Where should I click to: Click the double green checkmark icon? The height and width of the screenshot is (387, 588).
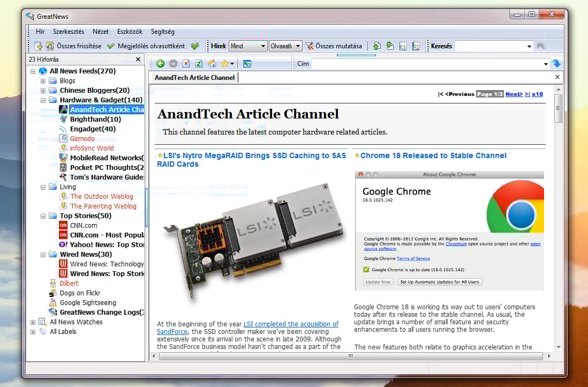click(x=195, y=46)
